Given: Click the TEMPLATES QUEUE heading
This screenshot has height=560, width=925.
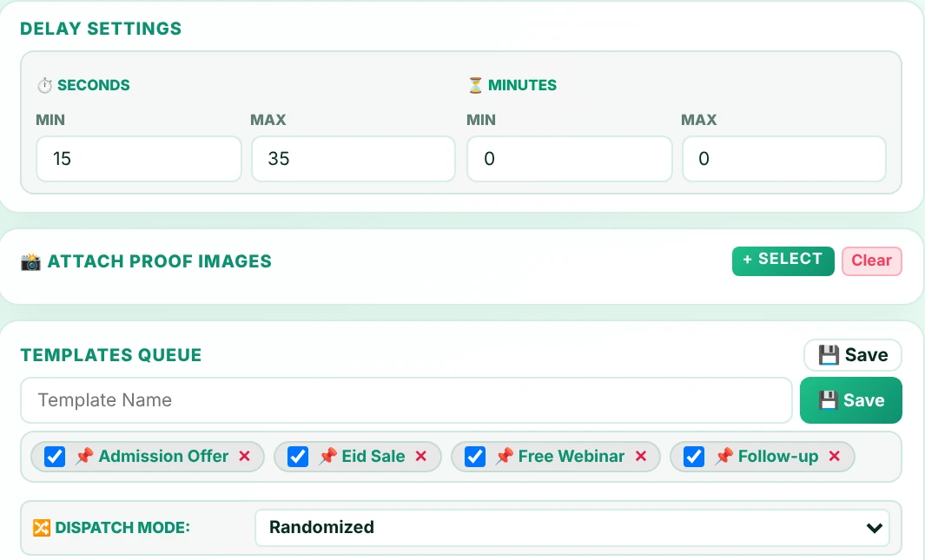Looking at the screenshot, I should point(111,355).
